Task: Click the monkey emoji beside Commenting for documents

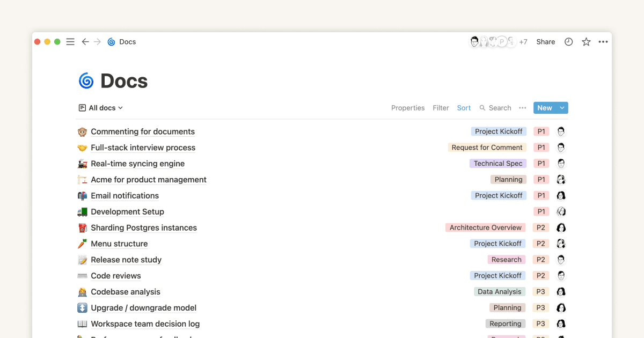Action: (83, 131)
